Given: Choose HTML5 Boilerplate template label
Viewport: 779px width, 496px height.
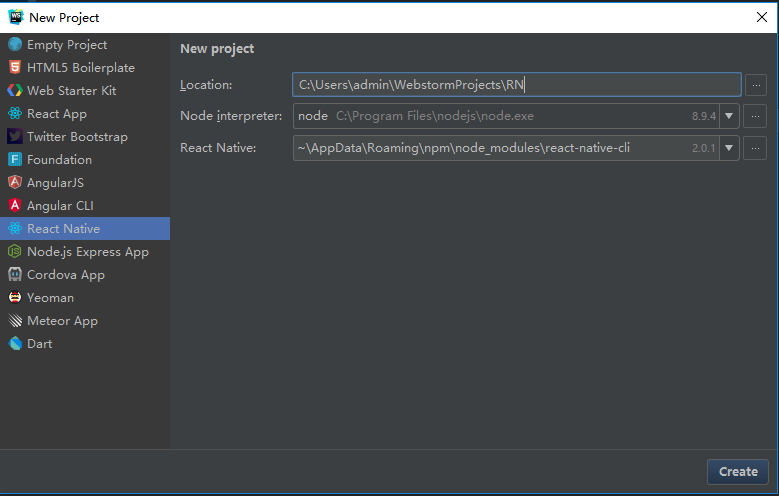Looking at the screenshot, I should pos(81,68).
